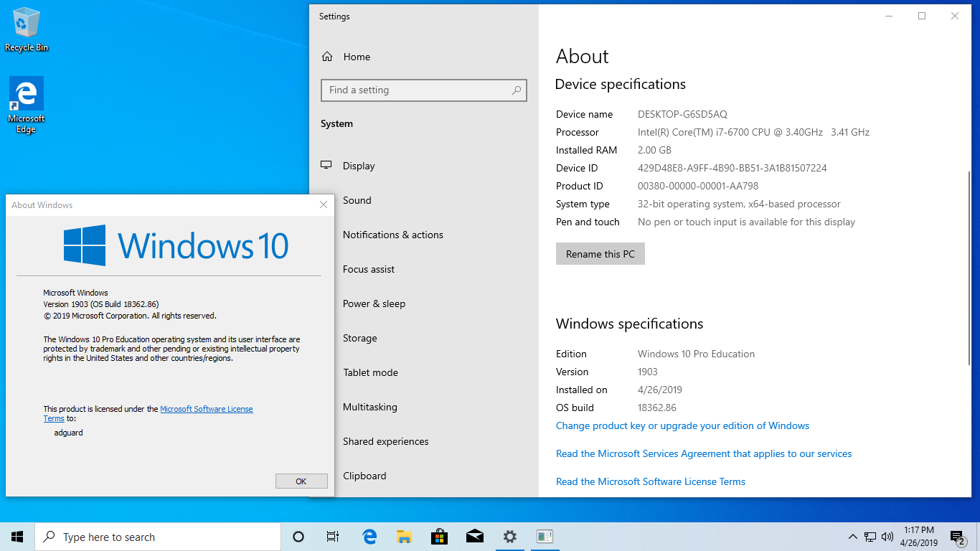Image resolution: width=980 pixels, height=551 pixels.
Task: Click the Find a setting search box
Action: [x=424, y=90]
